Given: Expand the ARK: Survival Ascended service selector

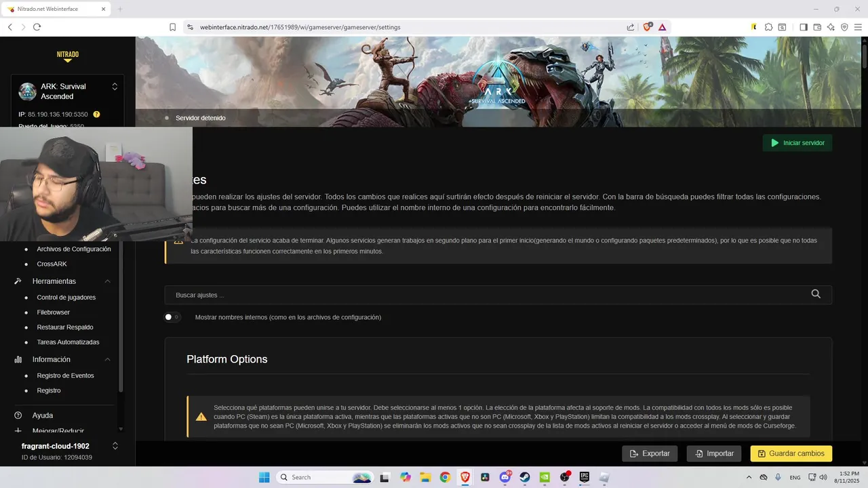Looking at the screenshot, I should tap(115, 87).
